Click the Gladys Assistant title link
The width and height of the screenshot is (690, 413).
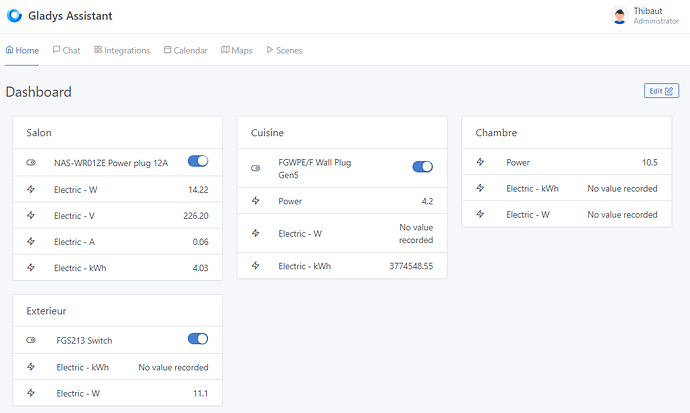pos(70,16)
